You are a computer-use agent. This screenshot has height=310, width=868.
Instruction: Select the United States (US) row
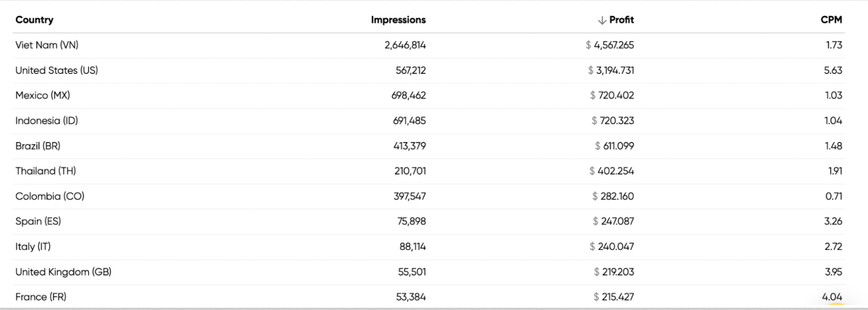tap(56, 70)
